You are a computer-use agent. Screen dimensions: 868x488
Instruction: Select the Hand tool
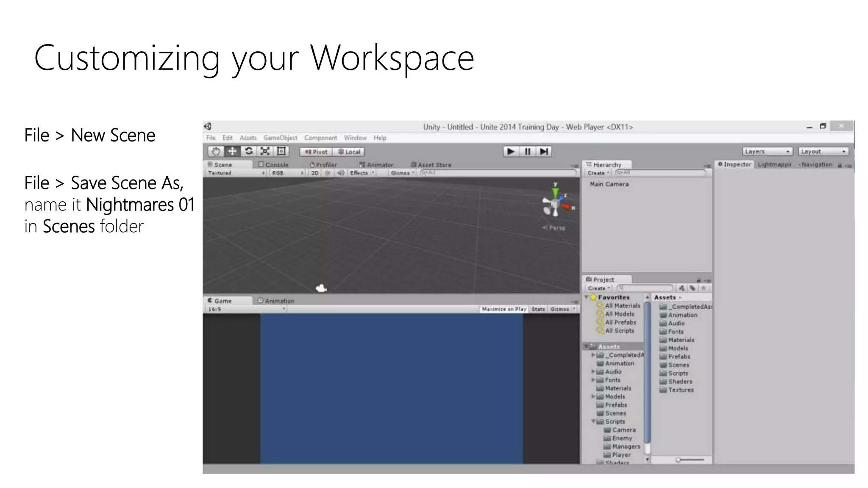216,151
